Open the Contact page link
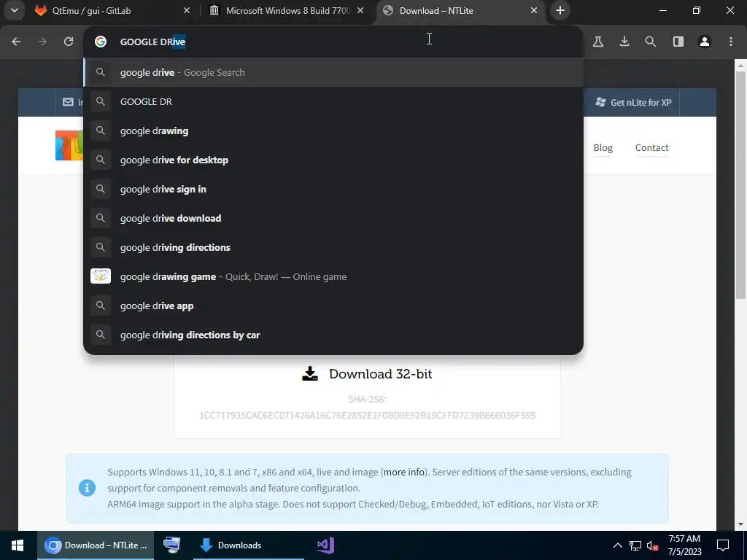 651,147
